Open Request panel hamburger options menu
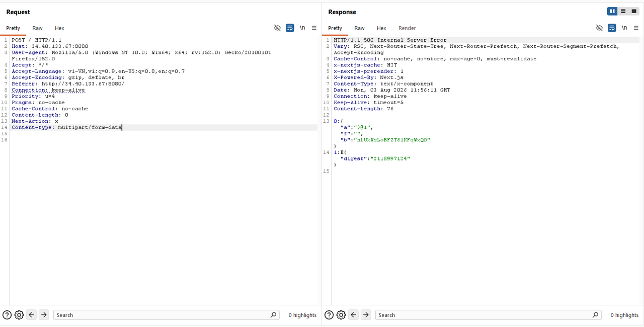 [314, 28]
